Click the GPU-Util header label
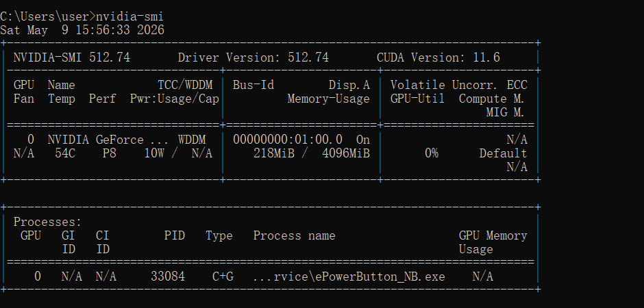The height and width of the screenshot is (308, 644). [417, 99]
